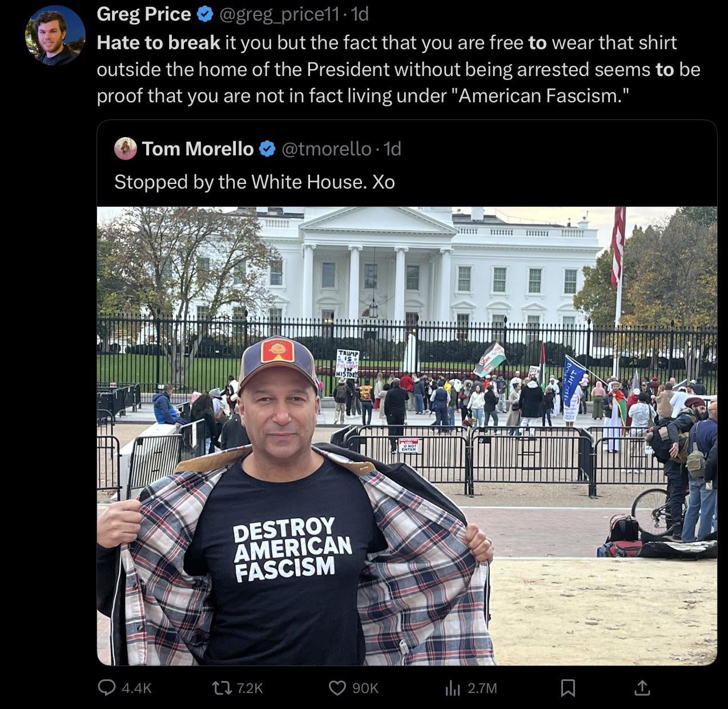Click Tom Morello's blue verified badge
Image resolution: width=728 pixels, height=709 pixels.
[267, 149]
